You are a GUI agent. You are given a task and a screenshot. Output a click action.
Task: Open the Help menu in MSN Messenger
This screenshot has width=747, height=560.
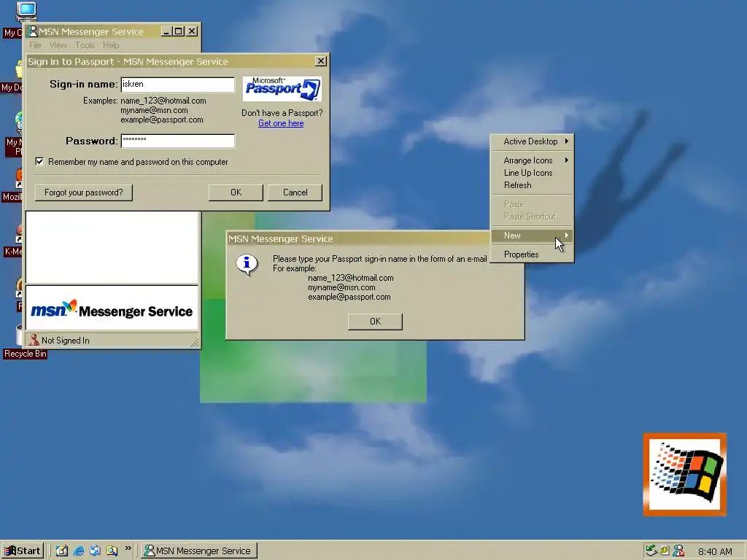(x=111, y=45)
